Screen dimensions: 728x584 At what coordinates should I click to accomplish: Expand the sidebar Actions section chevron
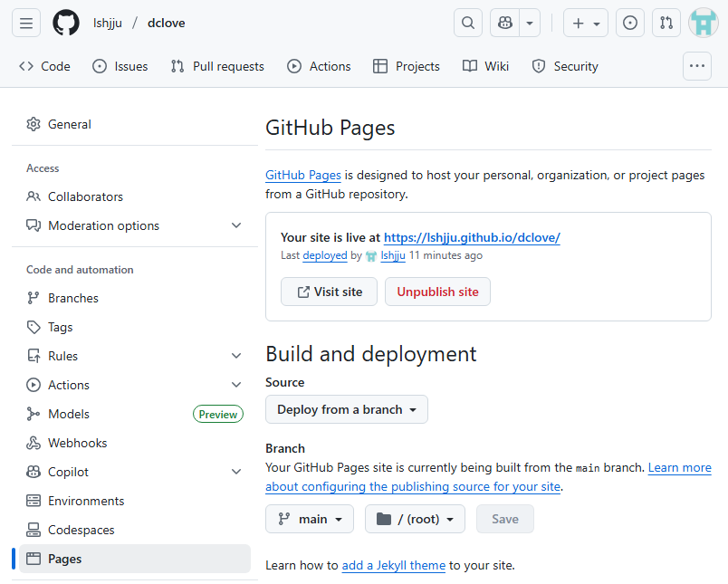click(236, 385)
